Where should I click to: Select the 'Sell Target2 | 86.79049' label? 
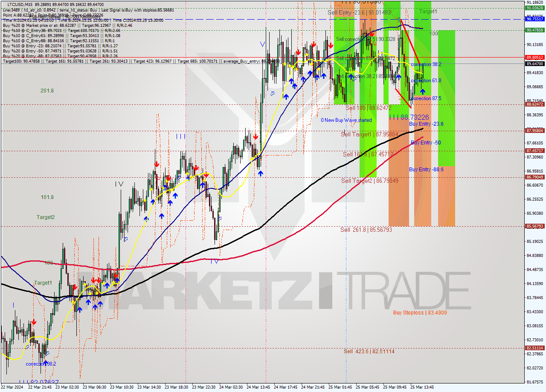tap(370, 181)
